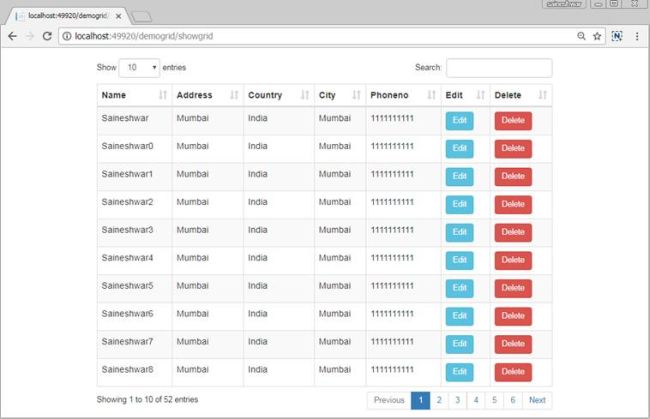Click the browser address bar URL
Image resolution: width=650 pixels, height=419 pixels.
click(143, 36)
